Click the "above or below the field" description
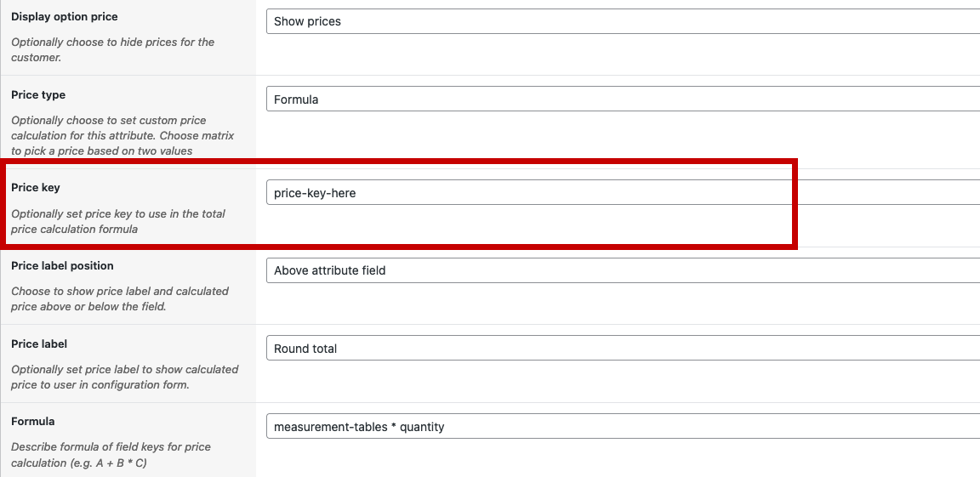980x477 pixels. (x=118, y=298)
